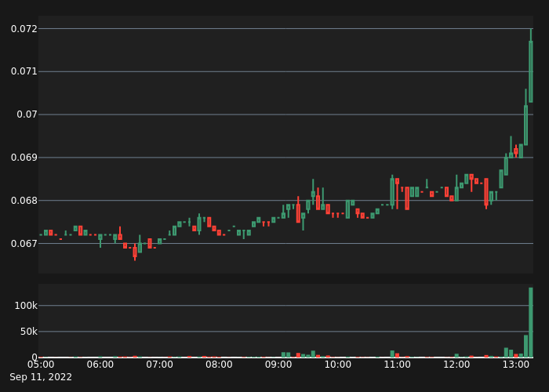Click the 05:00 time axis label

41,365
